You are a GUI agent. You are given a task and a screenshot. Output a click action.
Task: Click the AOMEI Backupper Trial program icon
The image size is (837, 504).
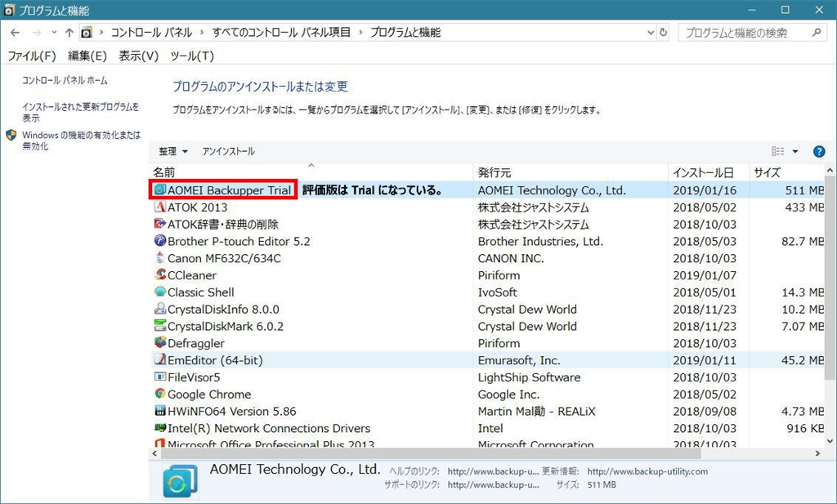coord(159,190)
